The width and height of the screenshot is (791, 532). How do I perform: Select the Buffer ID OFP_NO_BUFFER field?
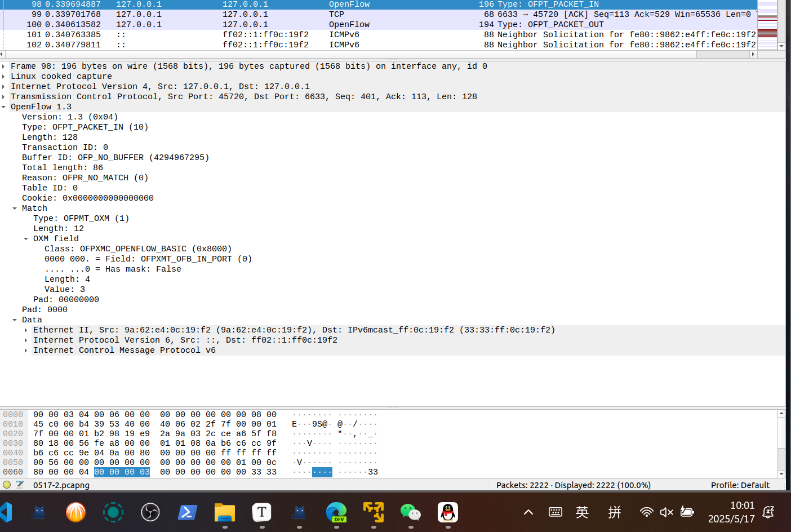point(115,158)
